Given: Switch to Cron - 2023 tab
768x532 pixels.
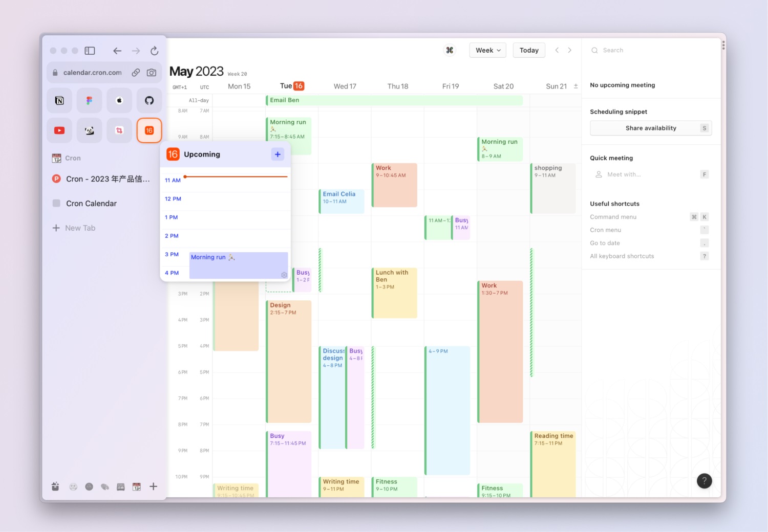Looking at the screenshot, I should click(101, 179).
